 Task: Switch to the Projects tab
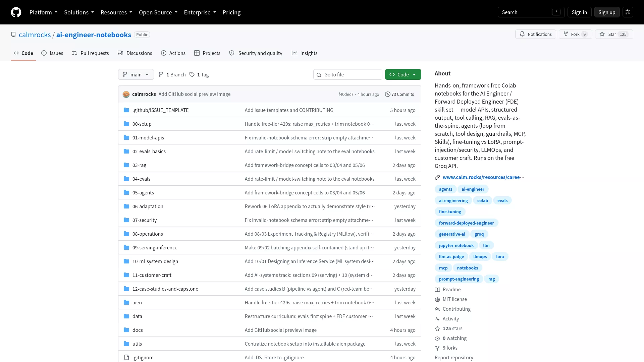(x=207, y=53)
